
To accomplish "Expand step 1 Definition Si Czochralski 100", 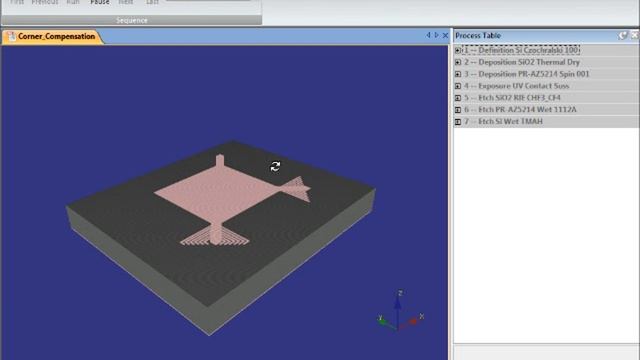I will point(458,50).
